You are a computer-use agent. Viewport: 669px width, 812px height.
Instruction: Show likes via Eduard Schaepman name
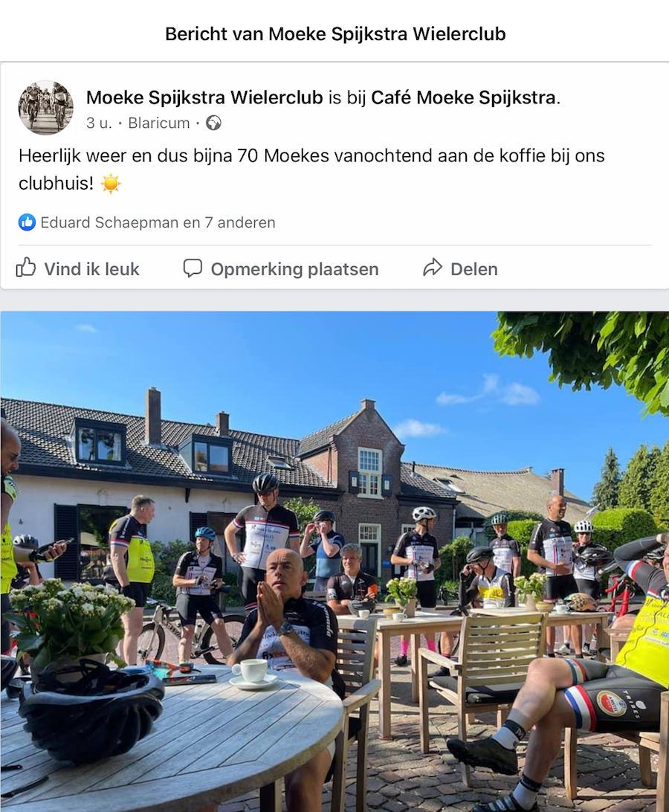tap(109, 222)
